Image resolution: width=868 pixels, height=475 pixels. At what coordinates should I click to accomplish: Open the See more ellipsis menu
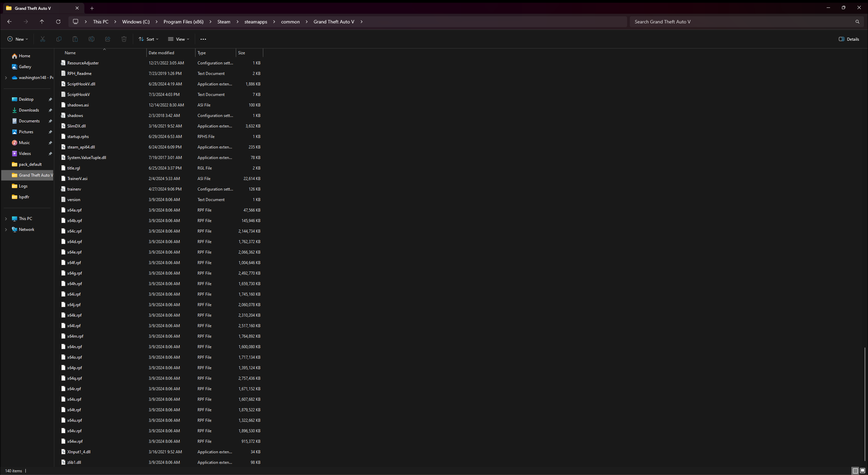[x=203, y=39]
